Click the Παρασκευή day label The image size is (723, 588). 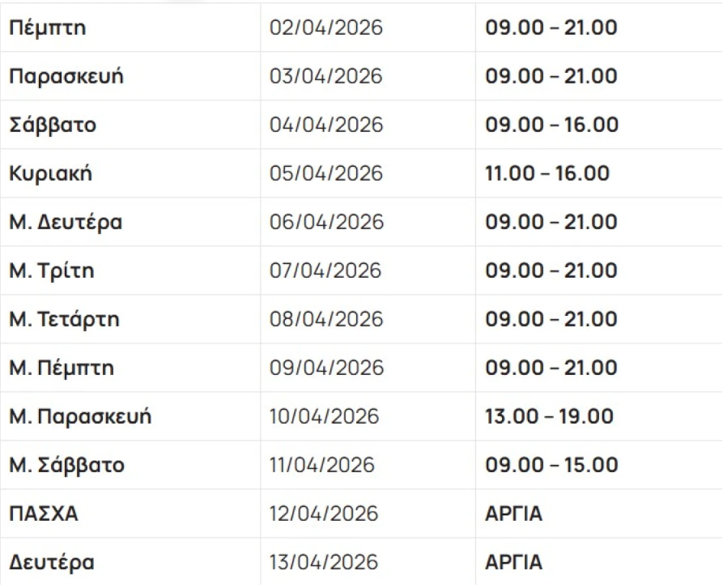pos(66,77)
